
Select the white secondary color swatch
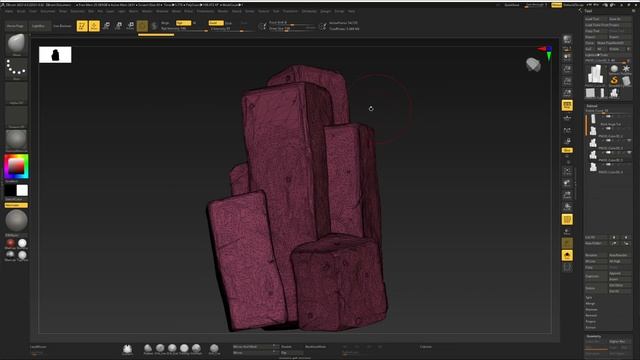click(x=22, y=190)
